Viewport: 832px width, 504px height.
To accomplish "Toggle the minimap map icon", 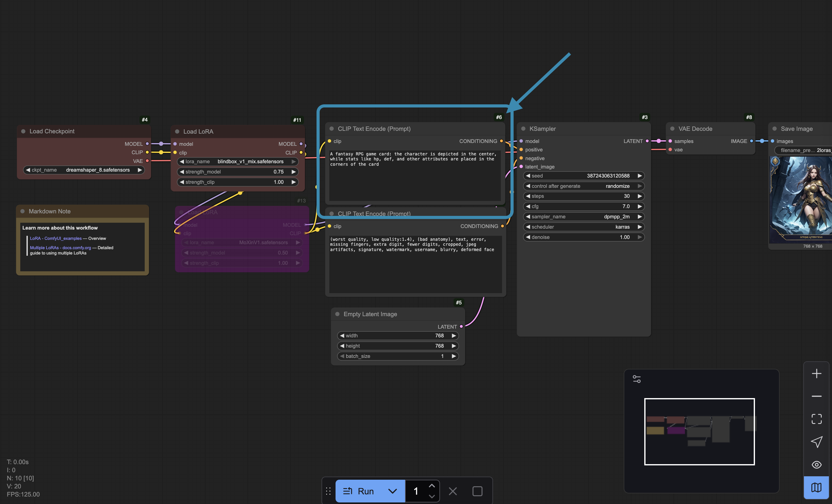I will click(816, 487).
